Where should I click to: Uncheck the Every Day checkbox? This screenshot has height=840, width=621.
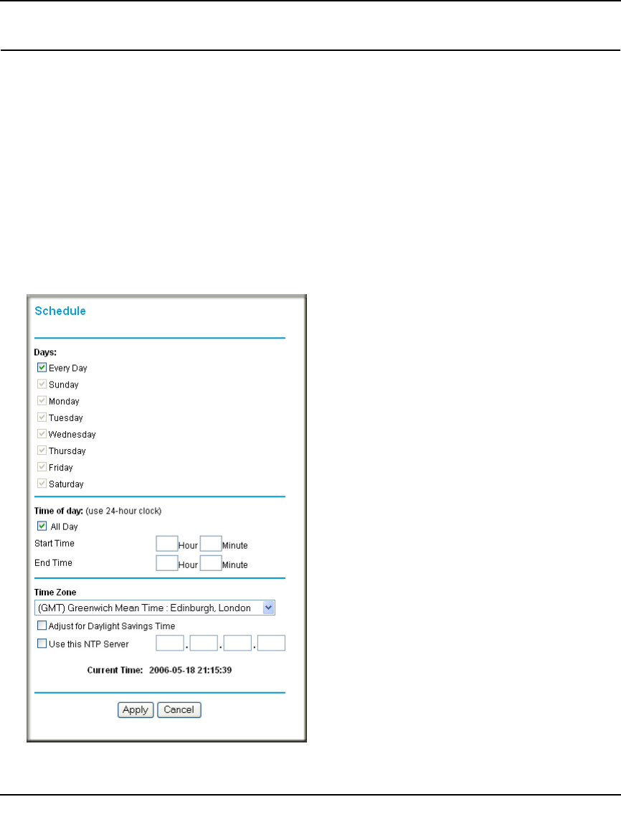(x=42, y=367)
